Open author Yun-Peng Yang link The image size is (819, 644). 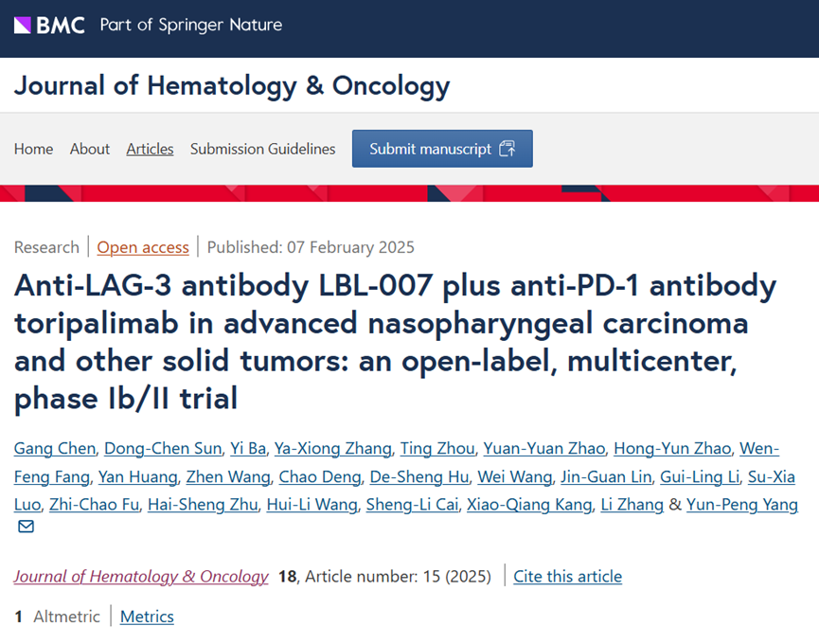point(742,505)
